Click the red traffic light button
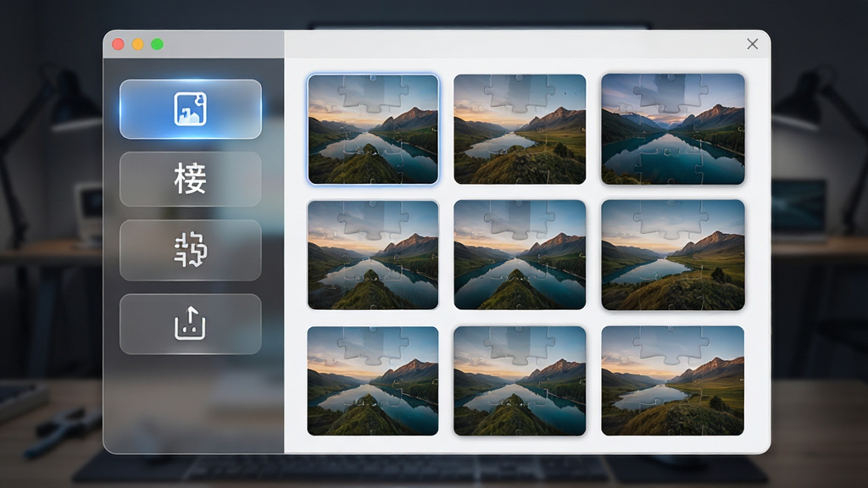This screenshot has width=868, height=488. [x=118, y=44]
